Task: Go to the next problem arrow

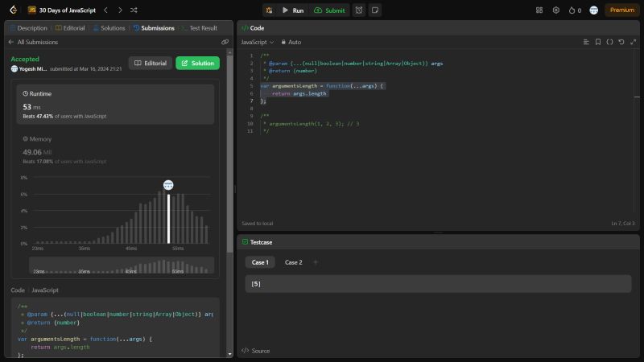Action: coord(120,10)
